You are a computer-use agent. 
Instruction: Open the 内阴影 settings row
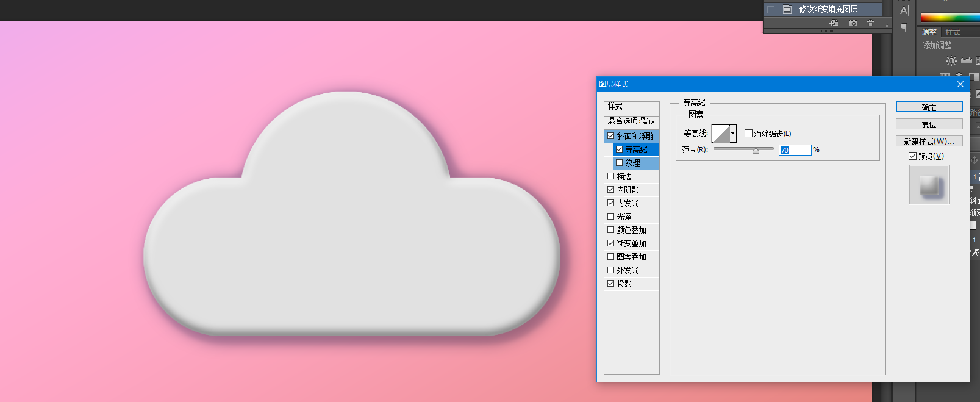coord(632,190)
